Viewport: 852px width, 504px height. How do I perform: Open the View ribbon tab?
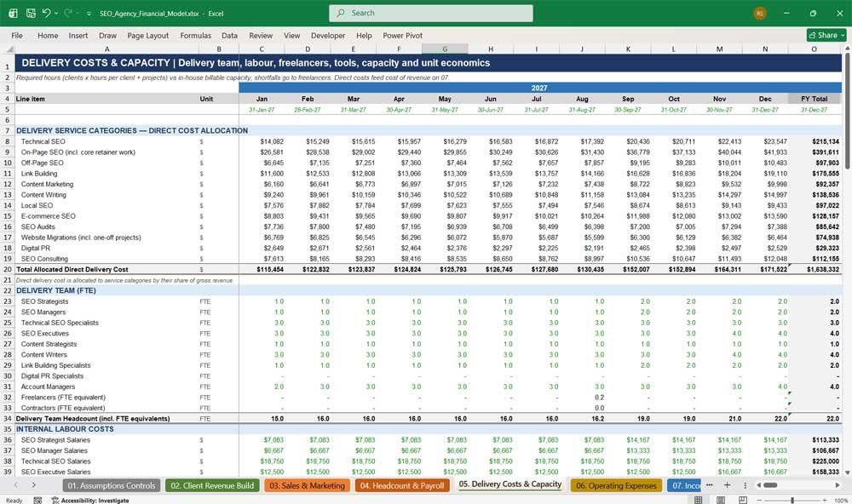pyautogui.click(x=291, y=35)
